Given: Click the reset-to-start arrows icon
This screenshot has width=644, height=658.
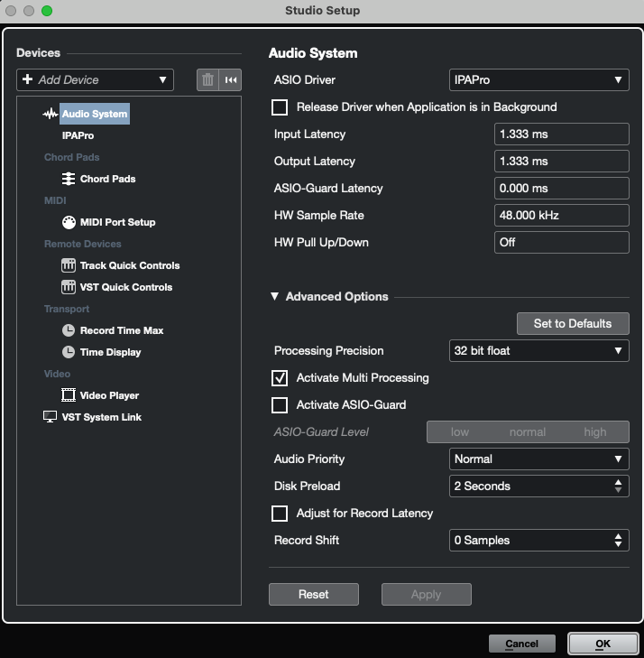Looking at the screenshot, I should [230, 79].
